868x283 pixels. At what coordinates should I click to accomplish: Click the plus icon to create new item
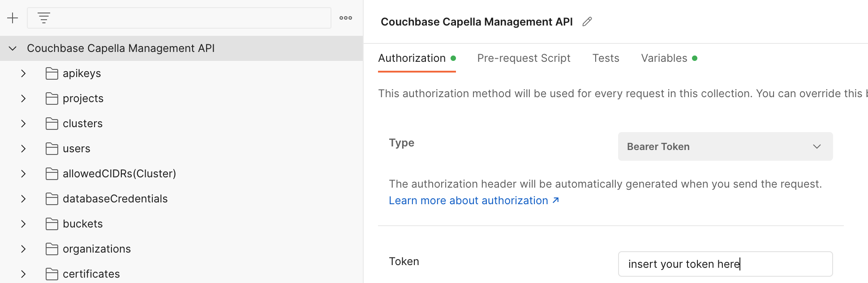pyautogui.click(x=13, y=18)
